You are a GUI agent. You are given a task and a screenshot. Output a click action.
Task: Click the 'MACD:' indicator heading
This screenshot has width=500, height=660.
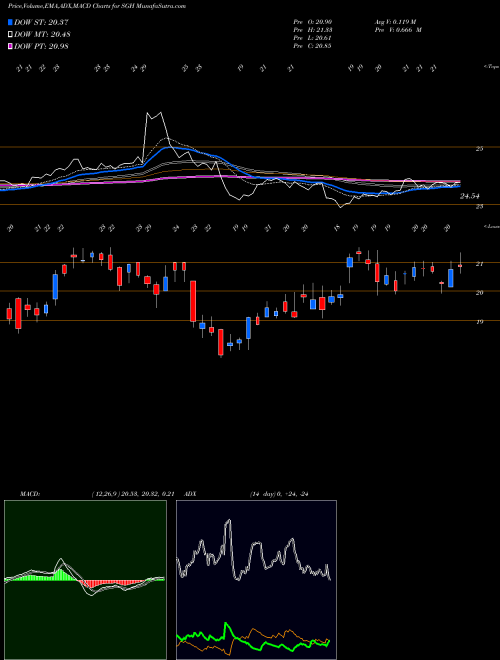[30, 494]
